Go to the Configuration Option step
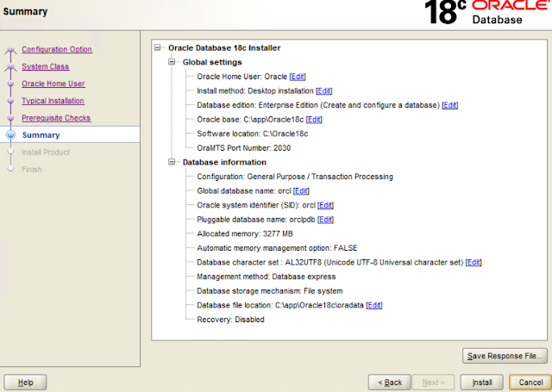552x392 pixels. 57,49
